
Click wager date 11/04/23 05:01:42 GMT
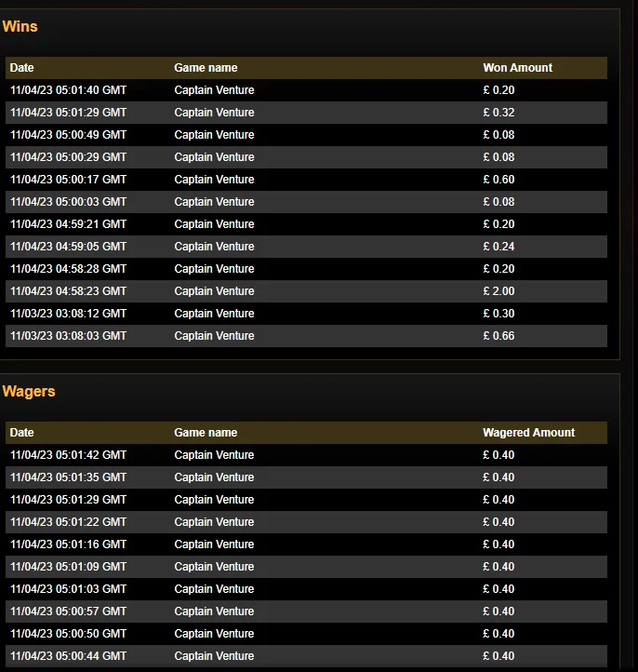coord(69,455)
